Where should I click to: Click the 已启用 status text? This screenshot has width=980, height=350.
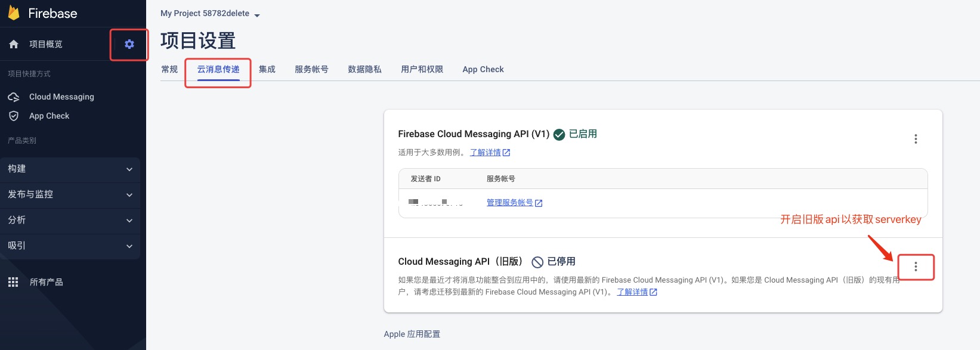pos(583,134)
